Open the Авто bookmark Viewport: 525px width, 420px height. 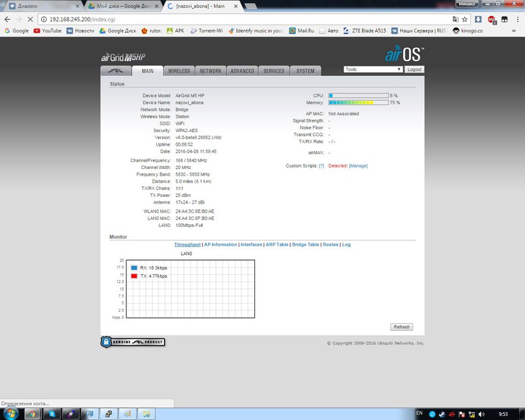click(x=329, y=31)
